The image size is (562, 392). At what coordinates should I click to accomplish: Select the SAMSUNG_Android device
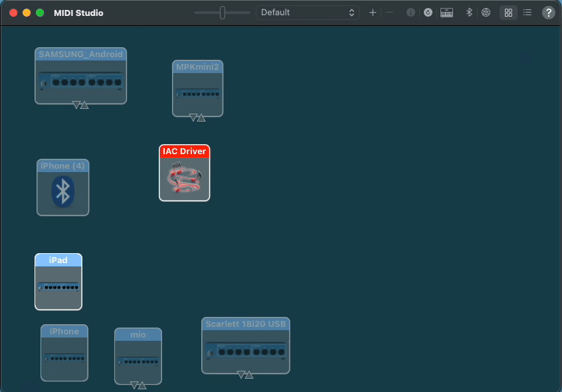tap(80, 76)
